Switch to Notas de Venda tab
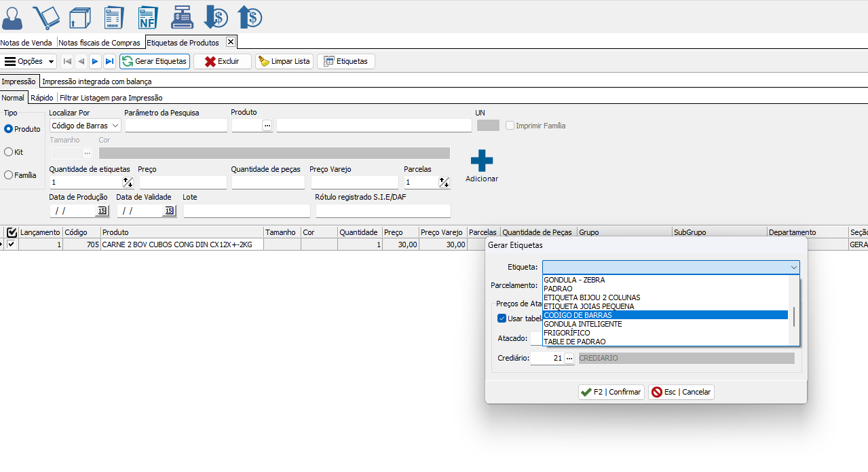 click(x=26, y=43)
